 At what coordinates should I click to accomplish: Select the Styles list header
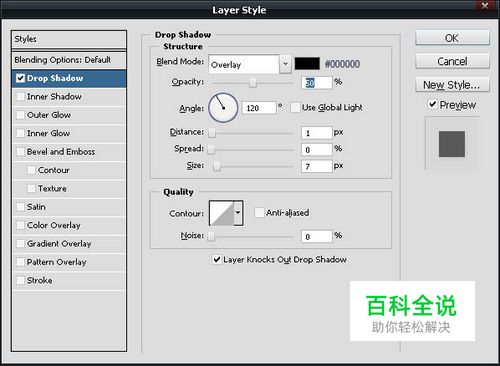[69, 39]
